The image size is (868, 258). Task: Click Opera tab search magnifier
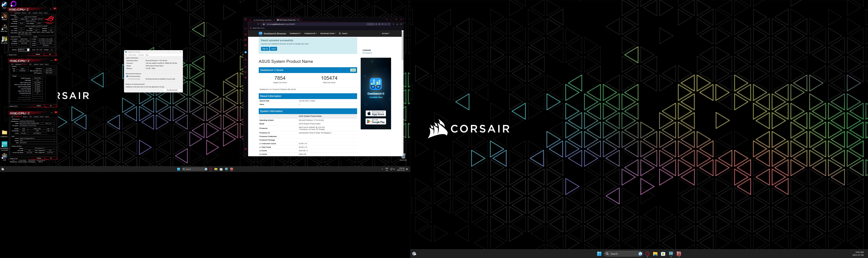tap(387, 19)
